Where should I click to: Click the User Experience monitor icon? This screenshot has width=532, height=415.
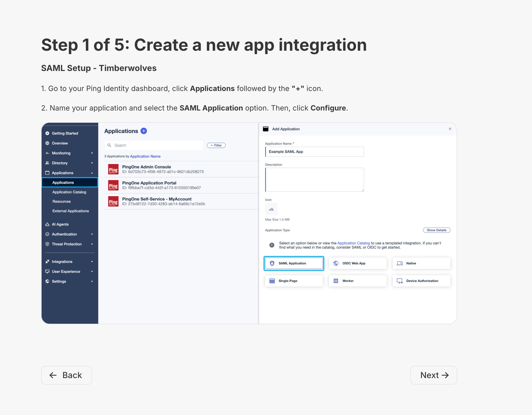pyautogui.click(x=47, y=271)
